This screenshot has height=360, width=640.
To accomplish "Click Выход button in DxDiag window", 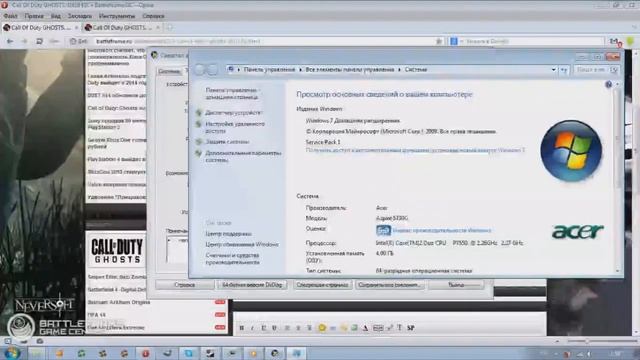I will 456,285.
